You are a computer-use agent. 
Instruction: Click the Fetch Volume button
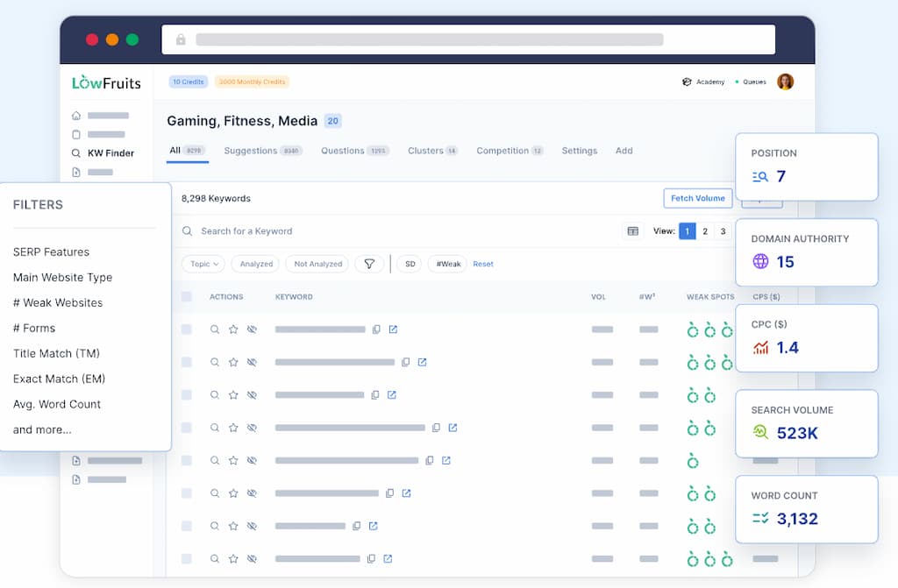pos(697,198)
